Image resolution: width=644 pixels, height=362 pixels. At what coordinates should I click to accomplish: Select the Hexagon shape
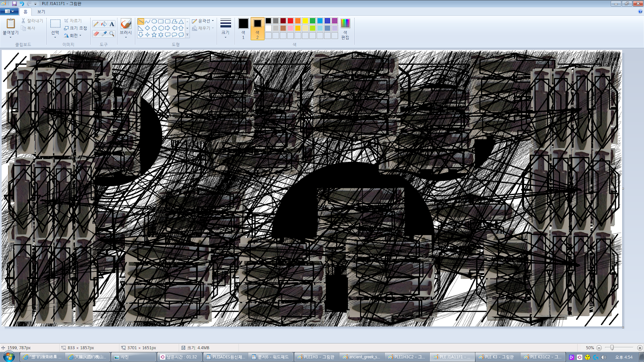[x=161, y=28]
